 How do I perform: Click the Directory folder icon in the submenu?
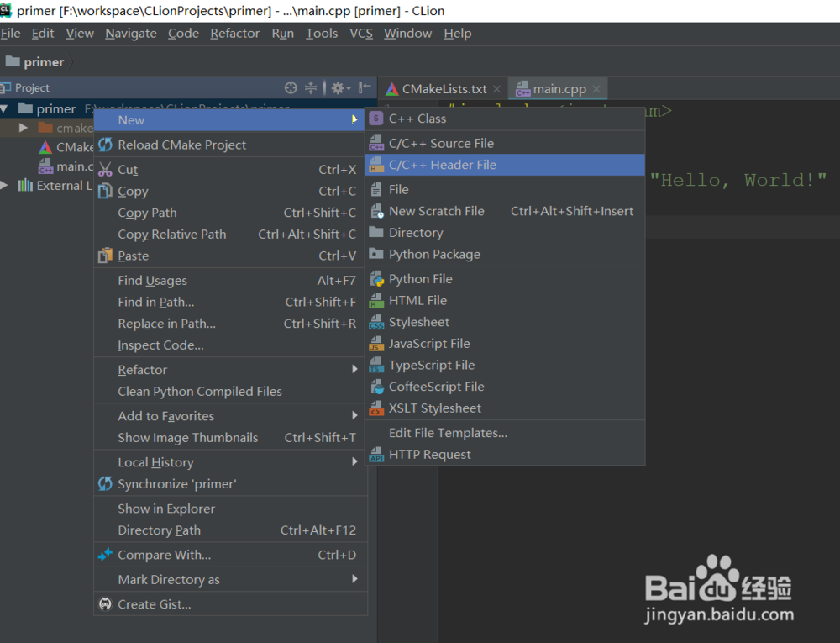coord(376,232)
